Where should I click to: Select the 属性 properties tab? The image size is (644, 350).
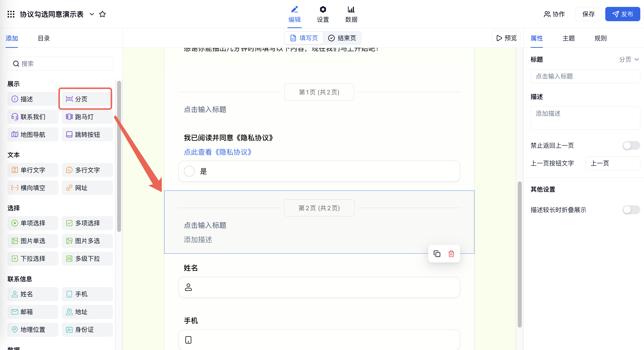click(x=537, y=38)
